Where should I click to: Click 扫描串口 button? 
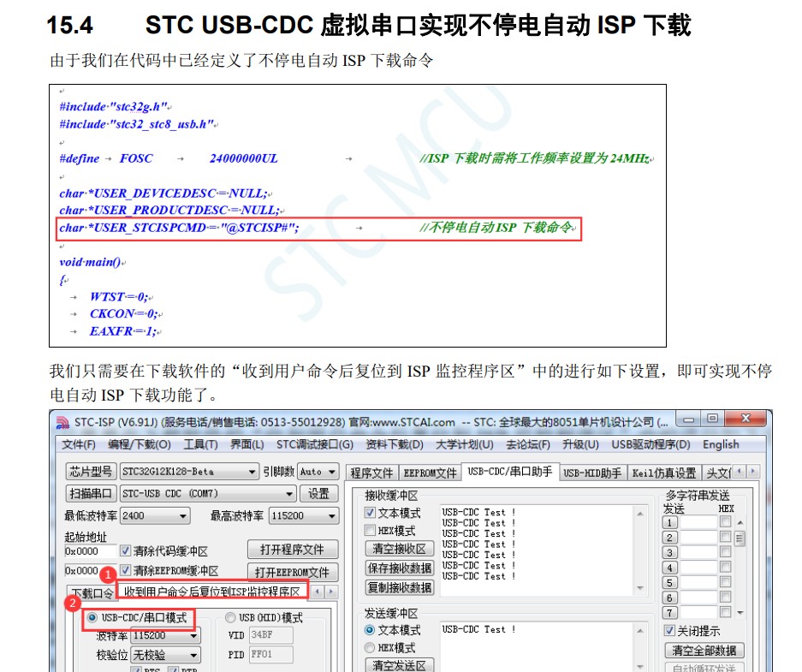(x=91, y=494)
